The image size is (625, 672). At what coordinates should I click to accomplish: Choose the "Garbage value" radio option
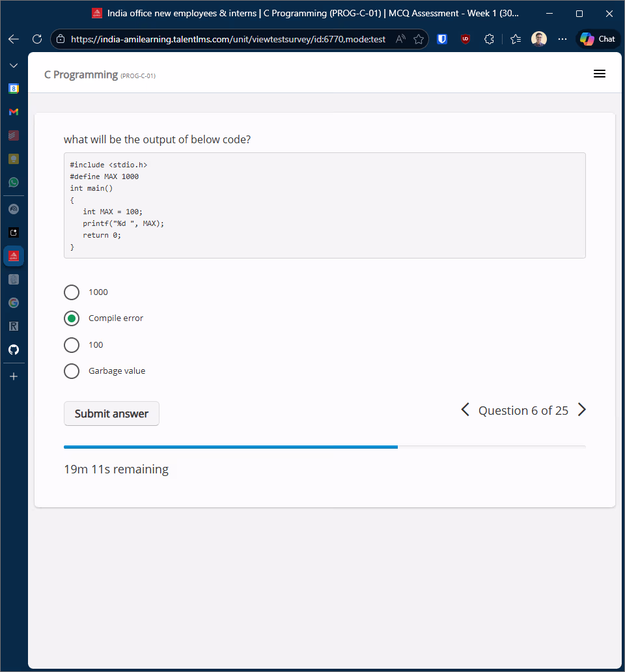(x=72, y=371)
